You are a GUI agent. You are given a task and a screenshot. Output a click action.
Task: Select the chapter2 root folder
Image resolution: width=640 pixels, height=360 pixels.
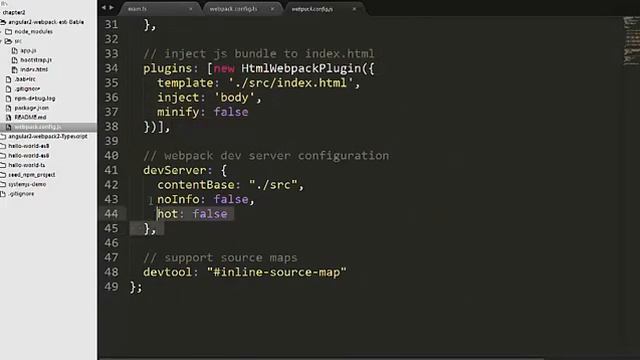click(x=14, y=12)
